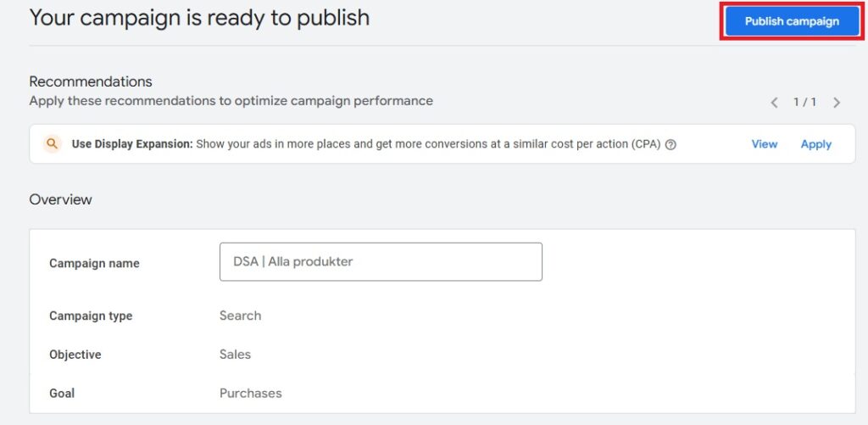868x425 pixels.
Task: Go to previous recommendation arrow
Action: point(775,103)
